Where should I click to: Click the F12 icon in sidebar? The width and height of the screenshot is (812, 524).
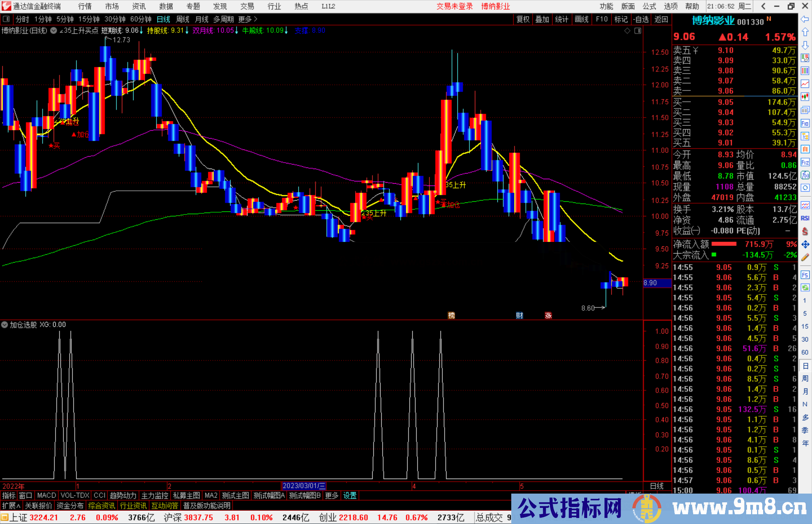coord(805,162)
